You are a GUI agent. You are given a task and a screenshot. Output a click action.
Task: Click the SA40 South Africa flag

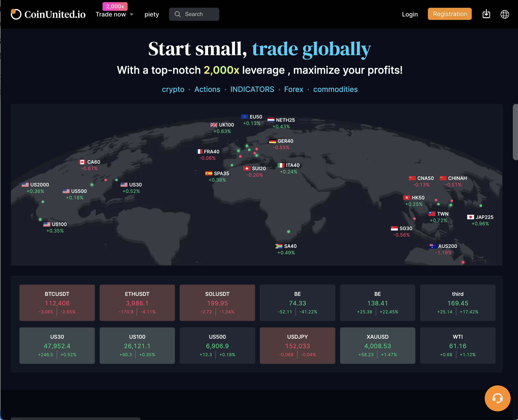click(x=279, y=246)
